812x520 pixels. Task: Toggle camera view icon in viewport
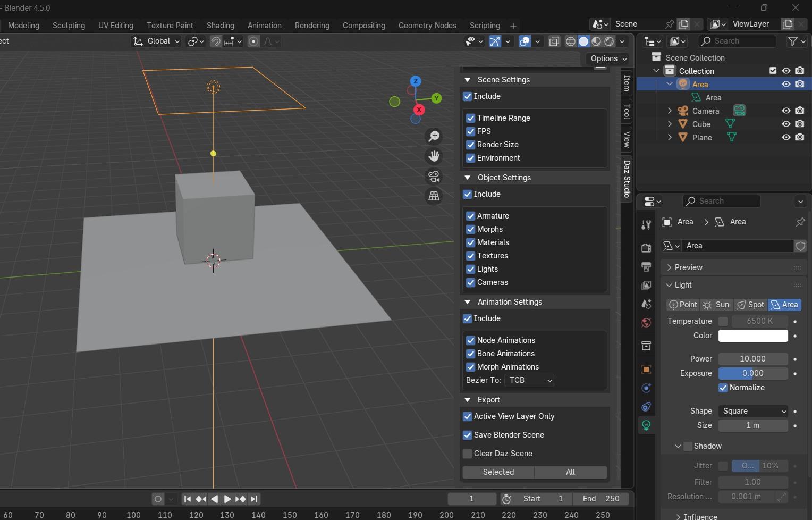click(434, 176)
